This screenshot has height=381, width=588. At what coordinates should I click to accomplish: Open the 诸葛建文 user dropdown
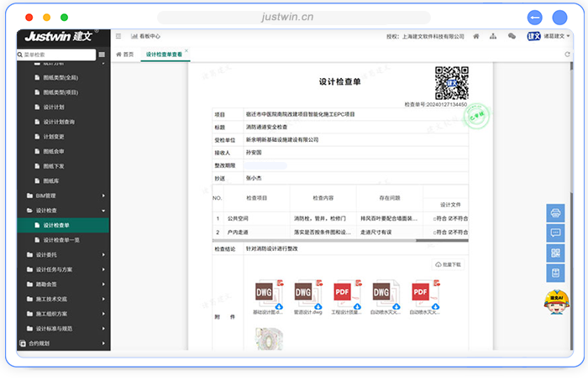[549, 36]
